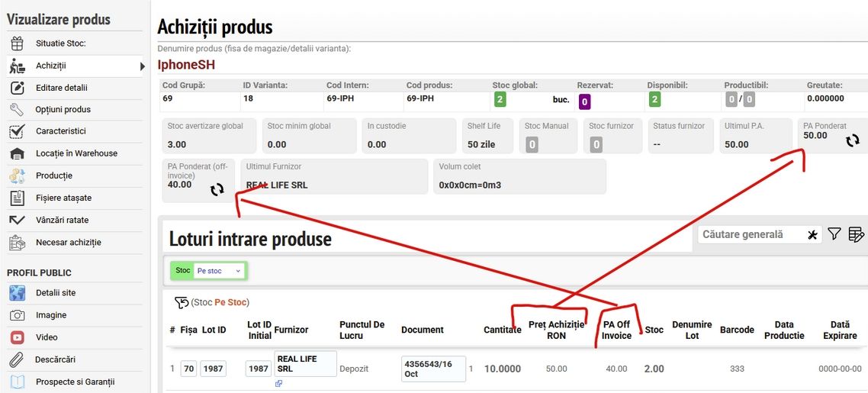This screenshot has height=393, width=868.
Task: Click lot fișa number 70
Action: (188, 369)
